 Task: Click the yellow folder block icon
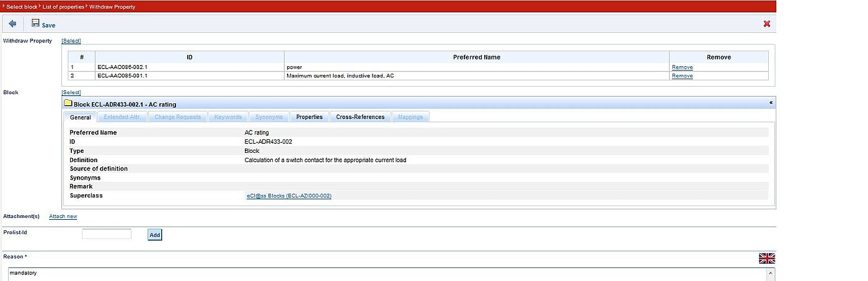pyautogui.click(x=68, y=104)
